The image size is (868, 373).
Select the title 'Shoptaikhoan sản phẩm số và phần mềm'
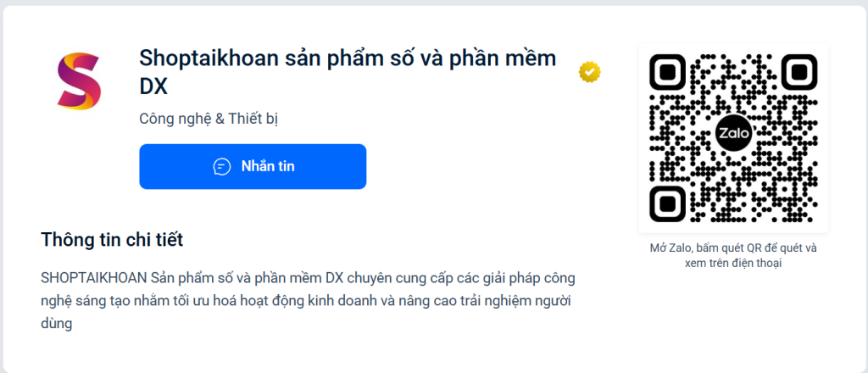coord(348,59)
